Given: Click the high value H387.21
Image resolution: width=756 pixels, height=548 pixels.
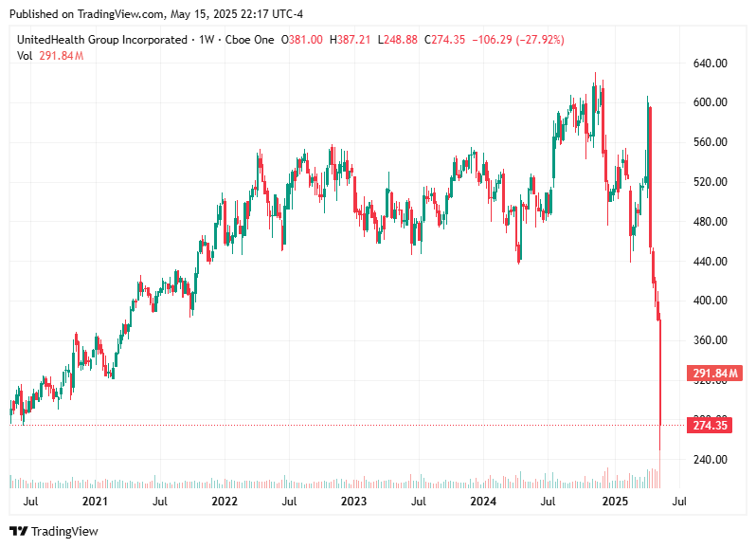Looking at the screenshot, I should coord(350,40).
